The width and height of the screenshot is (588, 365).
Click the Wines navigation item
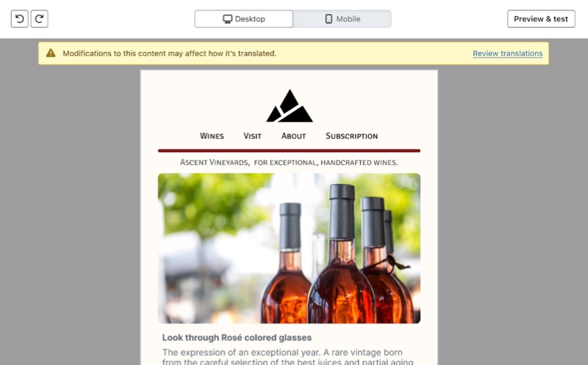(x=212, y=136)
